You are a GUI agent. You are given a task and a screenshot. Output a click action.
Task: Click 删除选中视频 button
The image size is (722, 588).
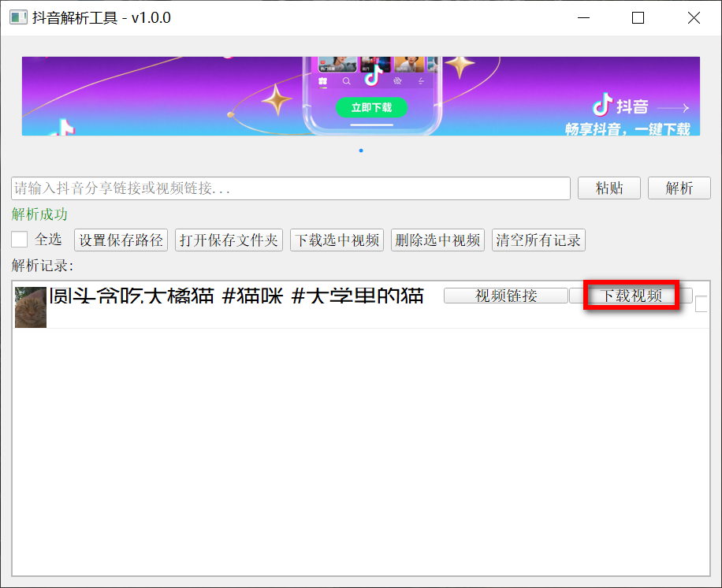437,240
